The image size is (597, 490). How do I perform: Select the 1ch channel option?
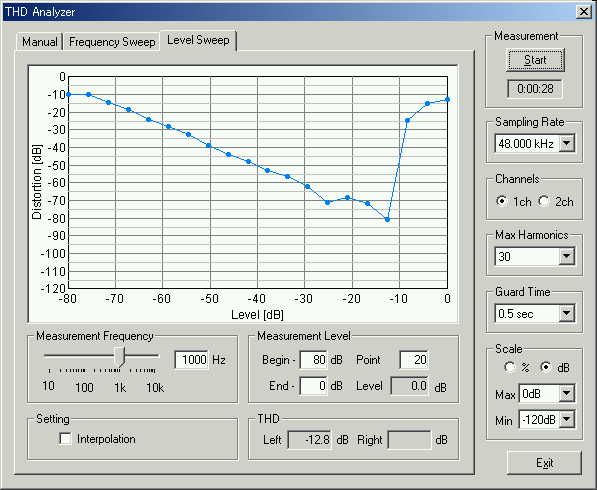[x=502, y=201]
